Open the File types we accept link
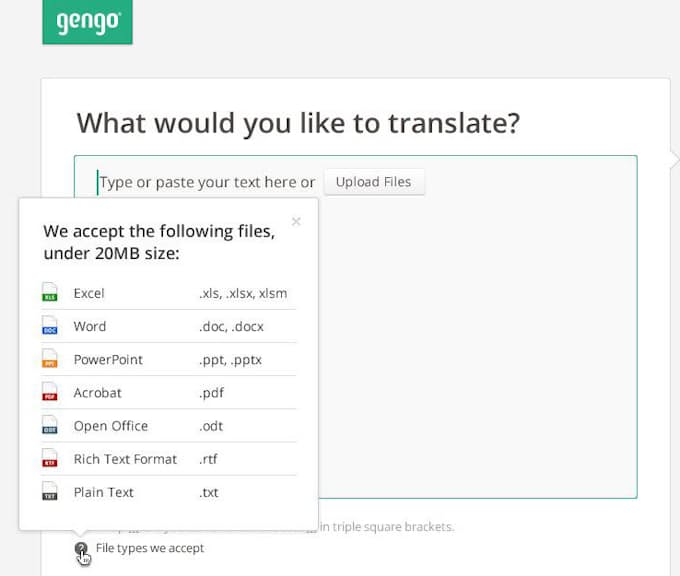 click(150, 548)
